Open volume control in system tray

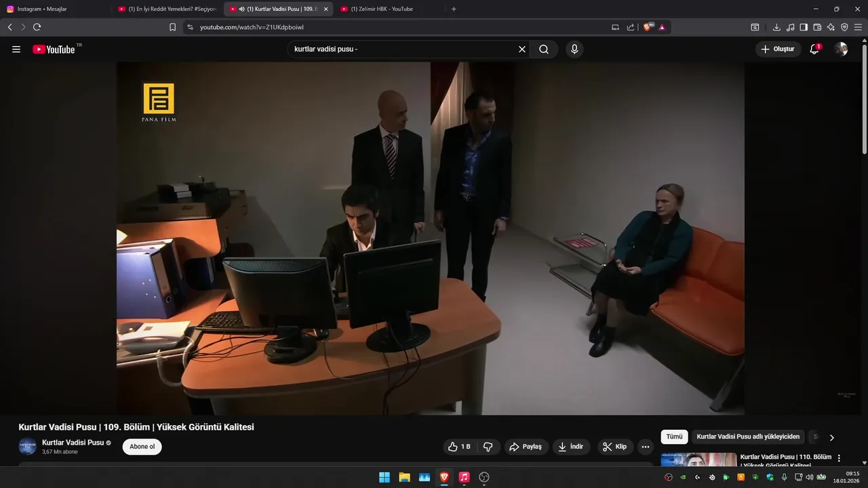[x=809, y=477]
